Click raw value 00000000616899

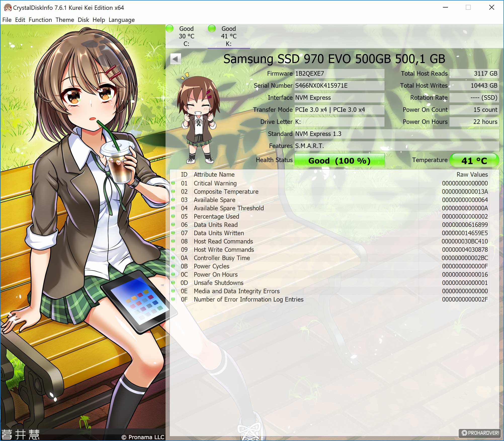click(x=465, y=225)
